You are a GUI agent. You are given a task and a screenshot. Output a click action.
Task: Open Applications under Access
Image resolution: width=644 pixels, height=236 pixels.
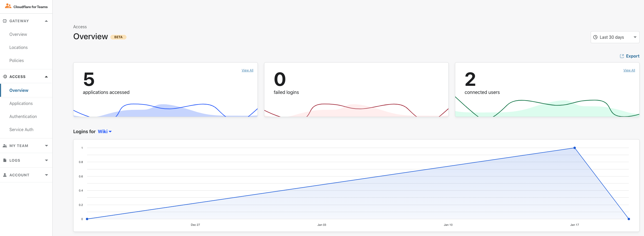(x=21, y=103)
